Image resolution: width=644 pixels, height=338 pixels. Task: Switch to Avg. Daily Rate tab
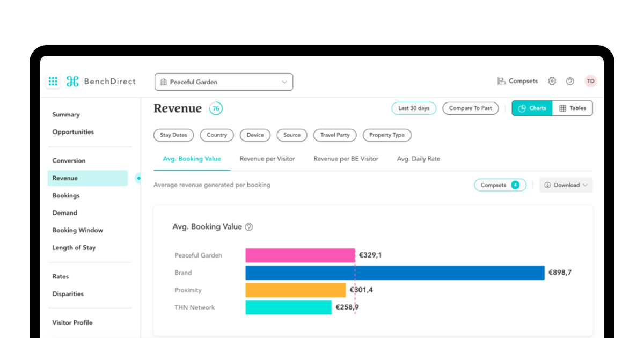[419, 159]
